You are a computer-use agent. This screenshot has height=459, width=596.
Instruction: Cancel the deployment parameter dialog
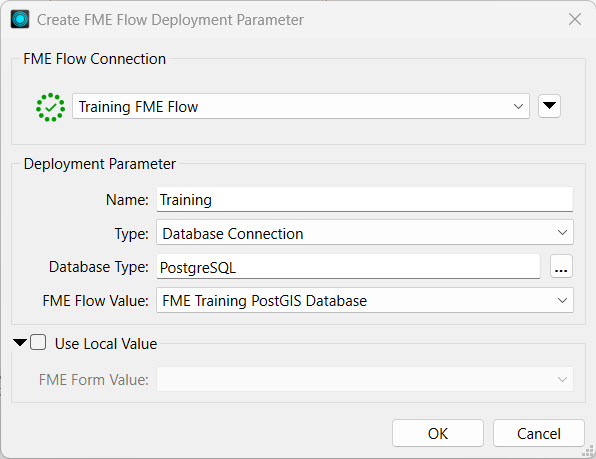coord(539,433)
